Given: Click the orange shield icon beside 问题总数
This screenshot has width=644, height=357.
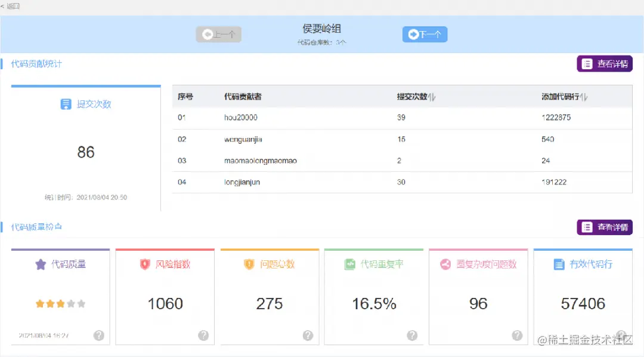Looking at the screenshot, I should [249, 264].
